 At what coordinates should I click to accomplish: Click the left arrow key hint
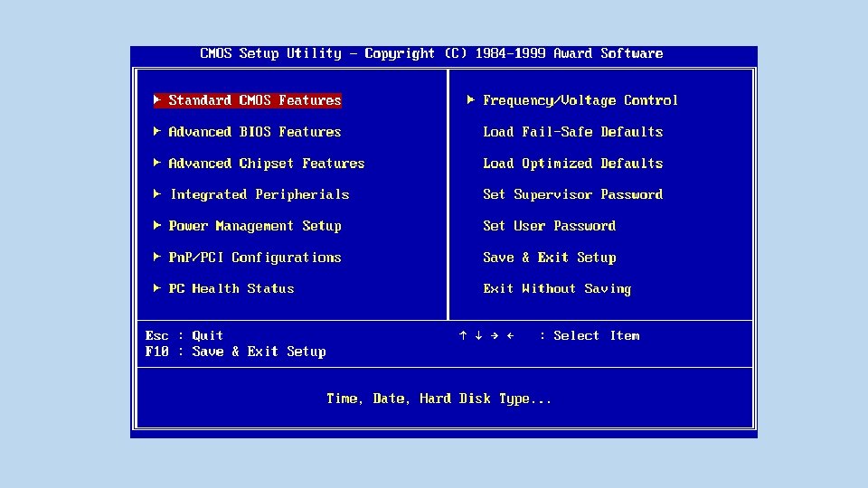[x=510, y=335]
